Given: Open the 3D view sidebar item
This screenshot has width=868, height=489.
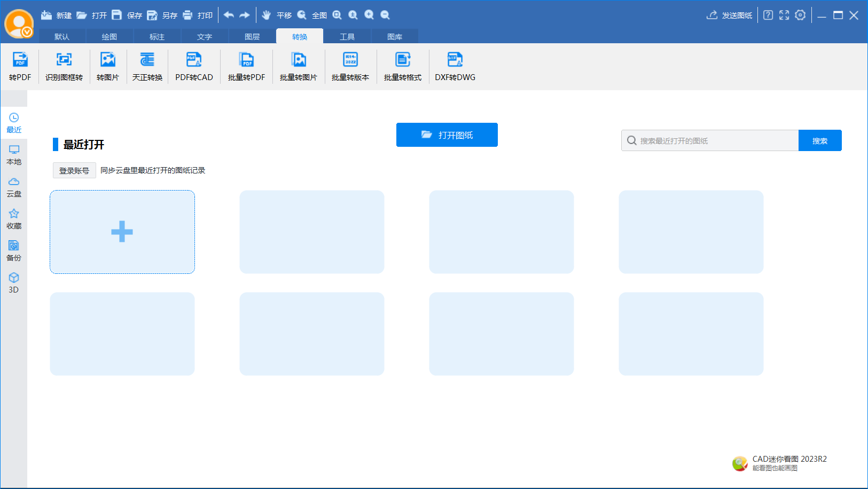Looking at the screenshot, I should (14, 282).
